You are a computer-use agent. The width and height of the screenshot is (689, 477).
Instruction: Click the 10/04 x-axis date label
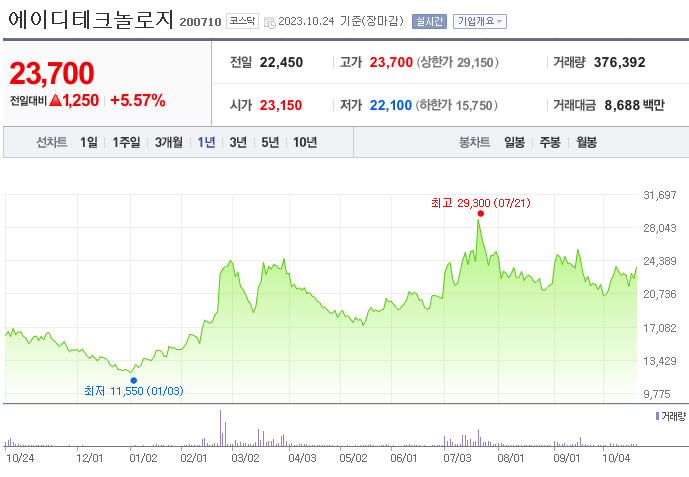point(616,458)
